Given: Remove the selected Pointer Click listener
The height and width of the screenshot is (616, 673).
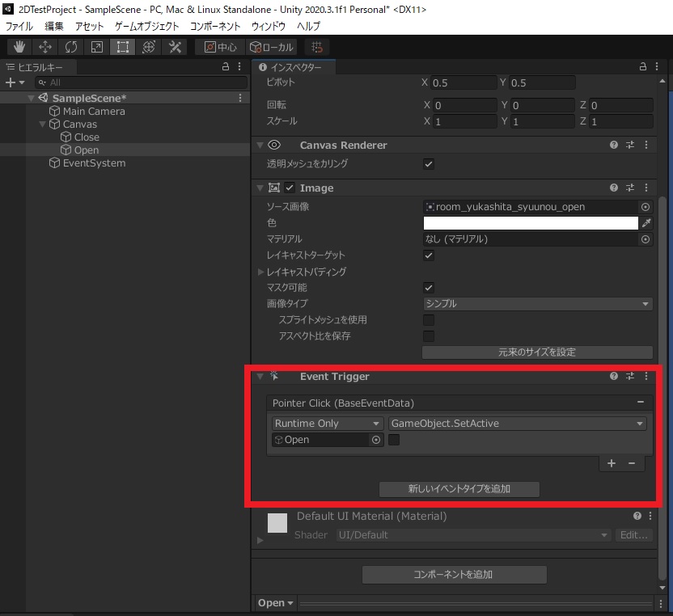Looking at the screenshot, I should (632, 463).
